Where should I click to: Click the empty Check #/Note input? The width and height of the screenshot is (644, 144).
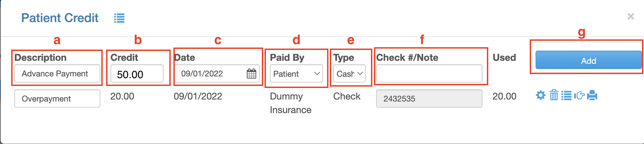tap(429, 73)
